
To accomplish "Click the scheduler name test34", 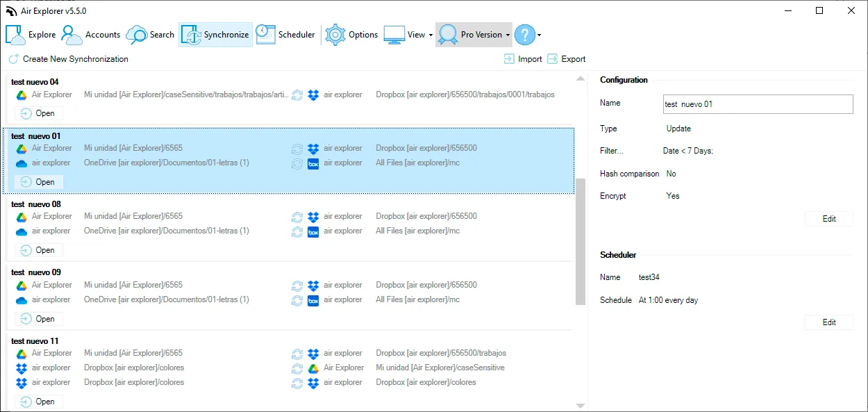I will (649, 277).
